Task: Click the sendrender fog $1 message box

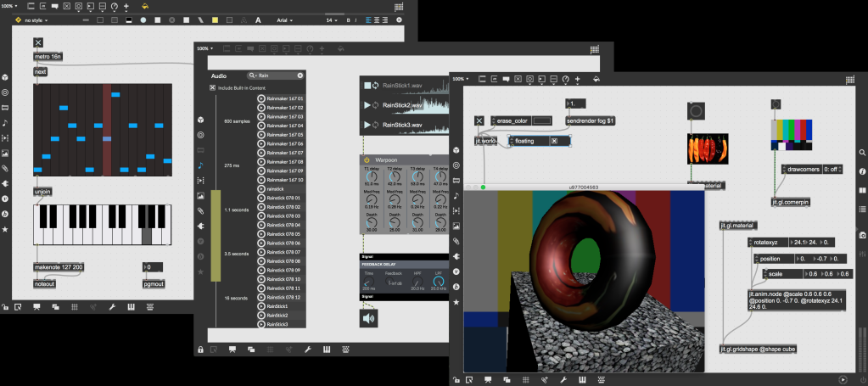Action: (592, 121)
